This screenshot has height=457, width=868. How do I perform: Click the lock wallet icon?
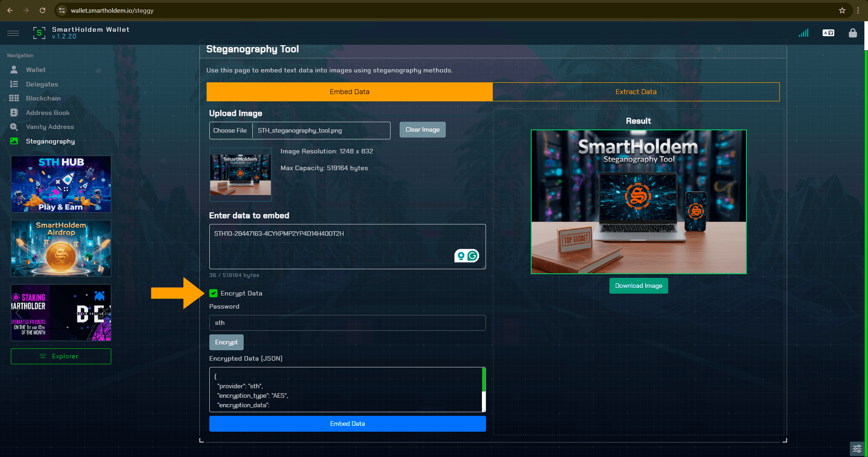pyautogui.click(x=853, y=33)
